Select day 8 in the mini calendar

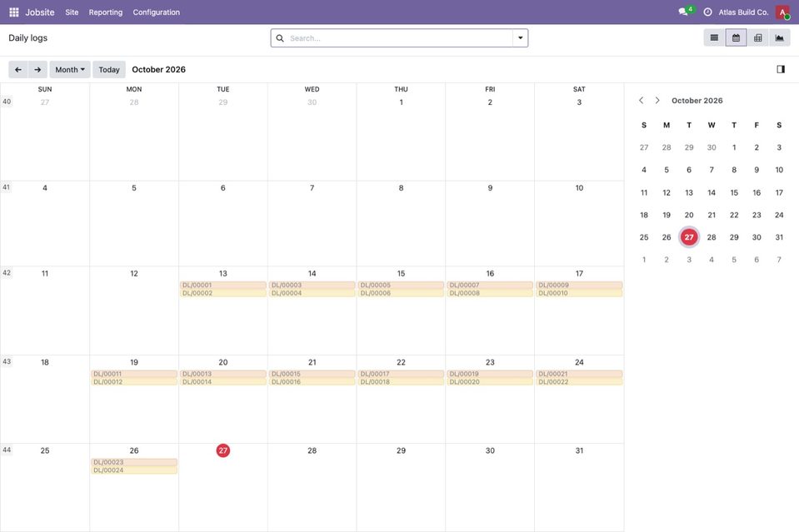click(x=734, y=170)
